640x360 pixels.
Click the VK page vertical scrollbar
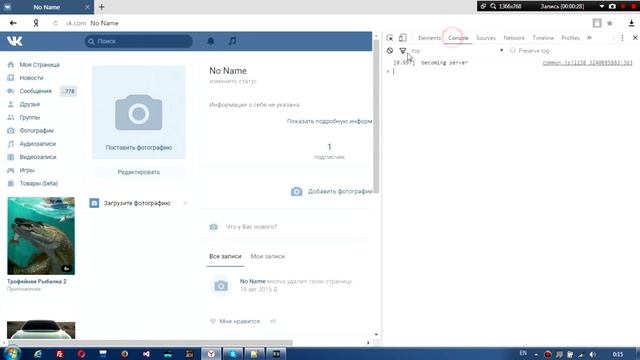(x=376, y=116)
